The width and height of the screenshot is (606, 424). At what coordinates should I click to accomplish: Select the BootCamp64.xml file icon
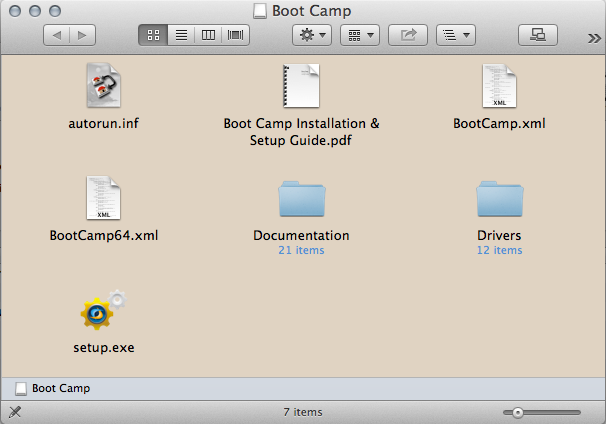[x=104, y=198]
